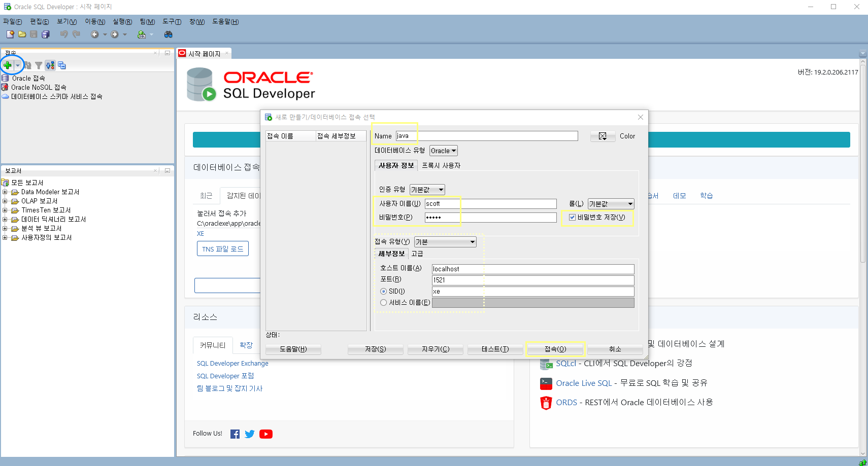Open the authentication type dropdown
The width and height of the screenshot is (868, 466).
point(427,189)
